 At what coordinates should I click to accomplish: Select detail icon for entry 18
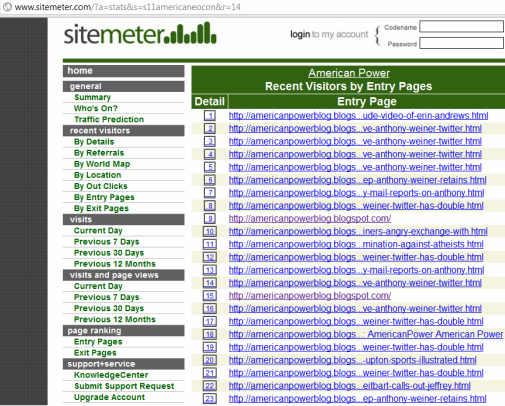(x=210, y=334)
